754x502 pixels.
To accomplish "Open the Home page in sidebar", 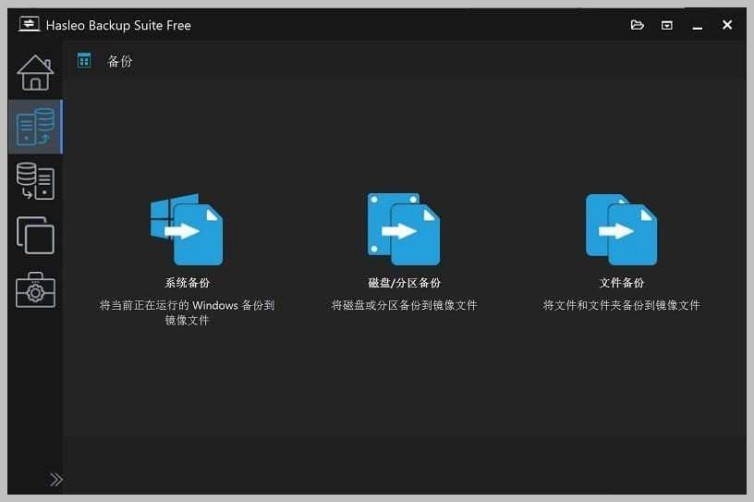I will (35, 73).
